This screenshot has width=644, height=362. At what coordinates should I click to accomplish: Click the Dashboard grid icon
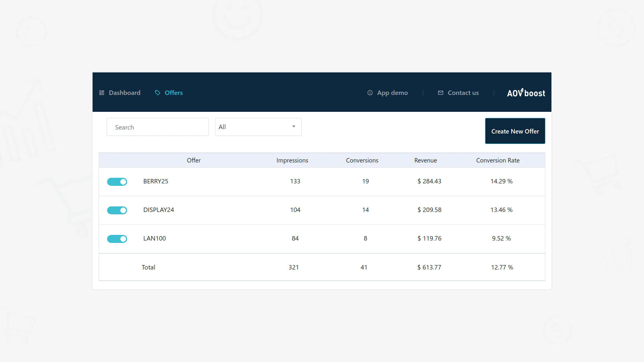coord(102,93)
